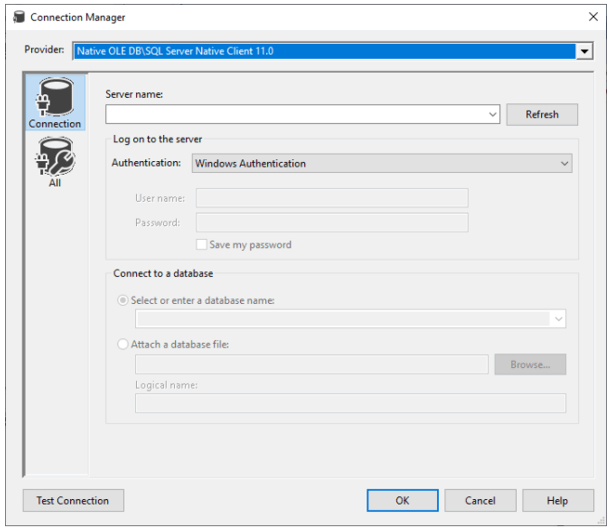The height and width of the screenshot is (531, 611).
Task: Expand the Provider dropdown list
Action: [584, 51]
